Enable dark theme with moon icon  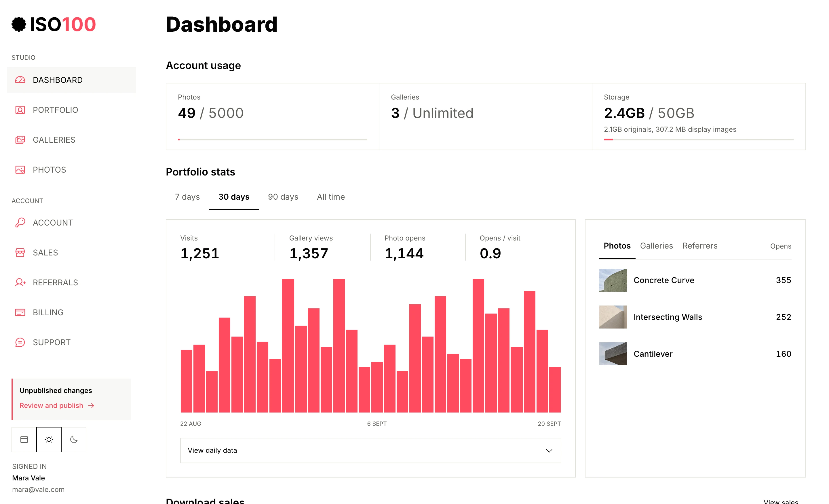(74, 440)
